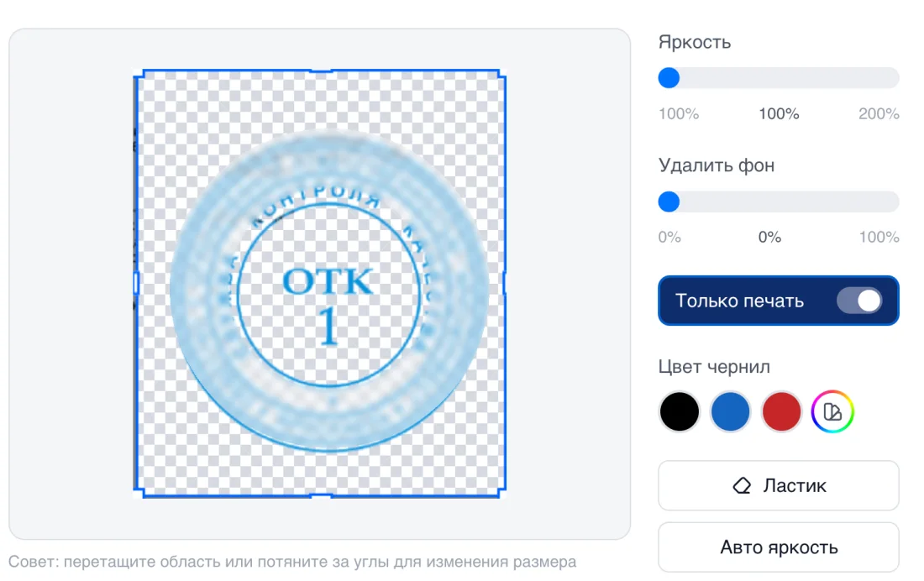Click the top-center crop edge handle
This screenshot has height=581, width=924.
[321, 71]
